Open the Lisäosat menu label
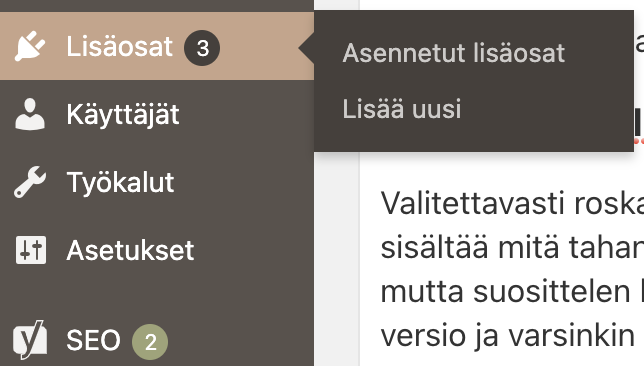Viewport: 644px width, 366px height. click(120, 46)
